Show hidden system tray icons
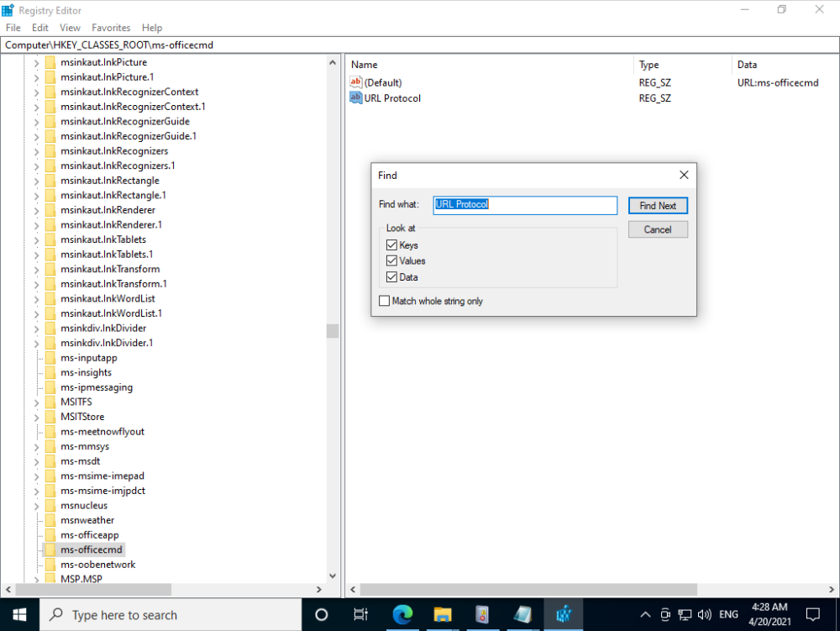This screenshot has height=631, width=840. (645, 615)
